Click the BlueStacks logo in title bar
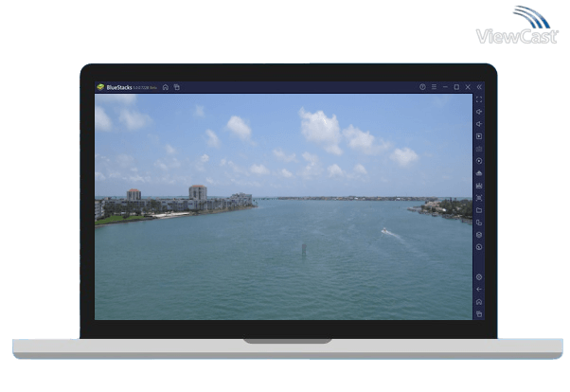This screenshot has height=392, width=570. pyautogui.click(x=100, y=87)
